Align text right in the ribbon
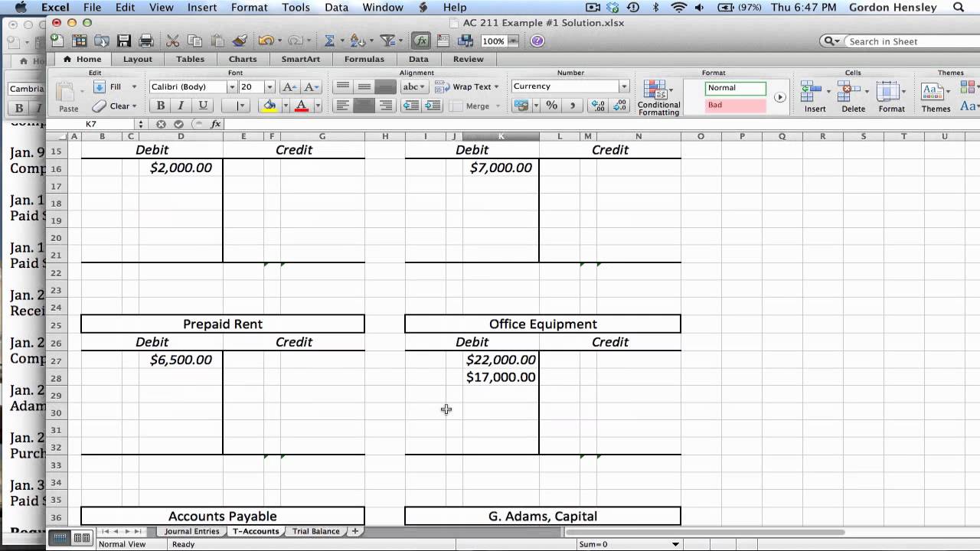 (x=386, y=106)
